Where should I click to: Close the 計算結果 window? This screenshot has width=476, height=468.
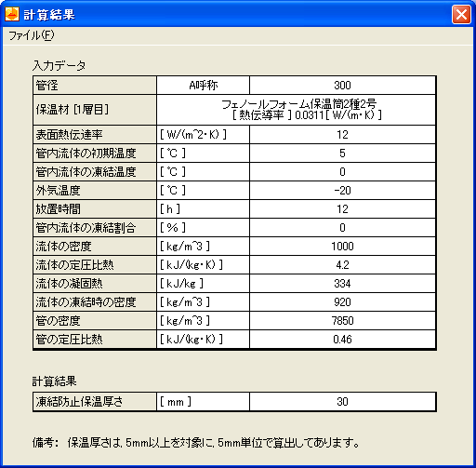point(461,14)
